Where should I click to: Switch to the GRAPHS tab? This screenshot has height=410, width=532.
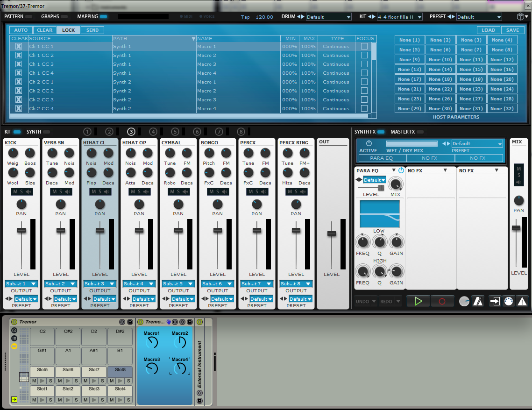(50, 16)
